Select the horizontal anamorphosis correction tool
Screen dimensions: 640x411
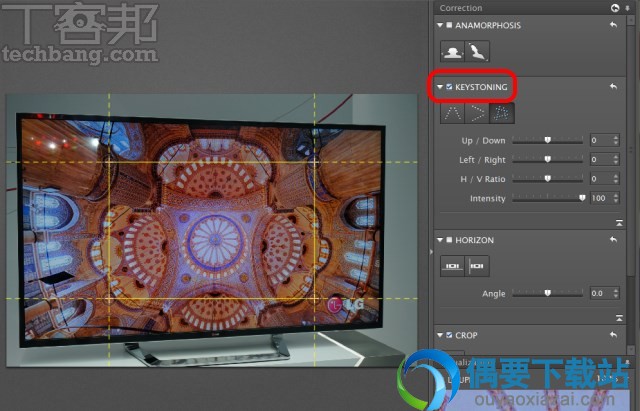click(x=452, y=51)
